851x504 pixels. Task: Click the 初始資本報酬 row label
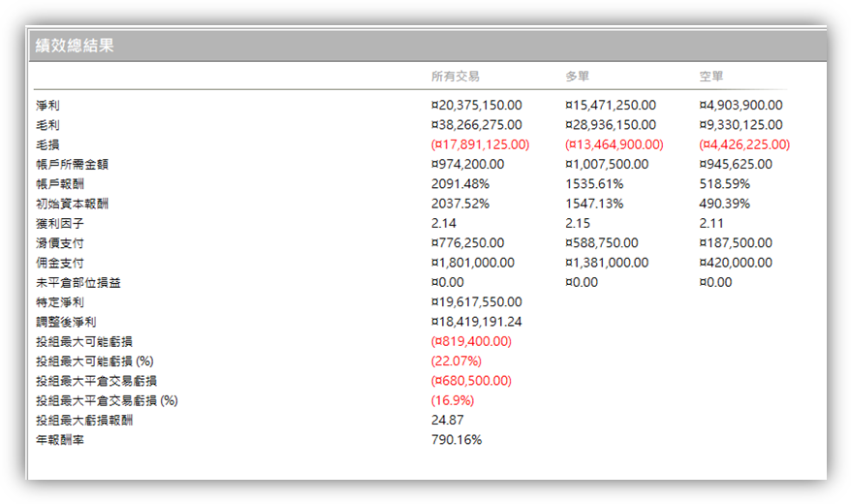72,204
